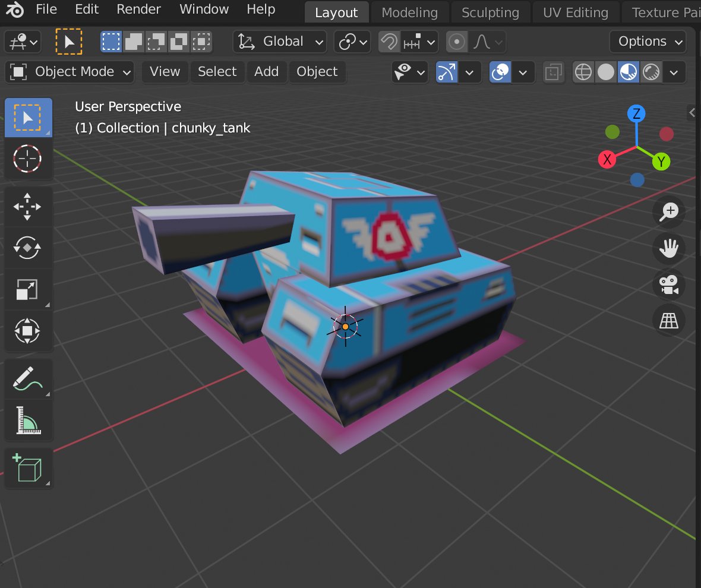This screenshot has width=701, height=588.
Task: Activate the Scale tool
Action: tap(28, 289)
